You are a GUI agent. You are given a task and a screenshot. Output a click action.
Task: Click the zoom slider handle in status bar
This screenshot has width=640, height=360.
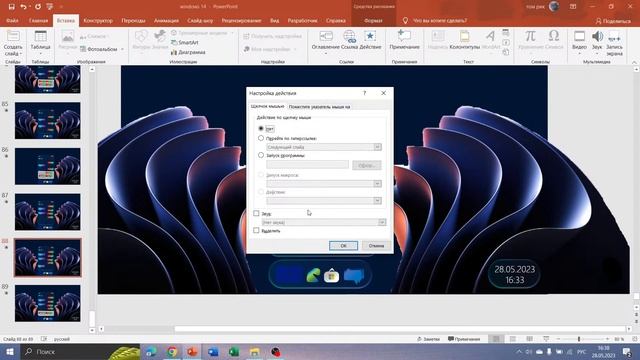coord(579,339)
